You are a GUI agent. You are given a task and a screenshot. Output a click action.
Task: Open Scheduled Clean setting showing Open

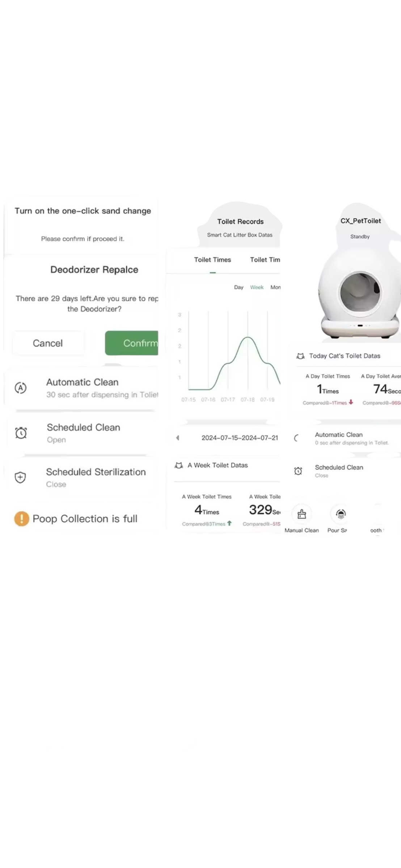tap(81, 433)
